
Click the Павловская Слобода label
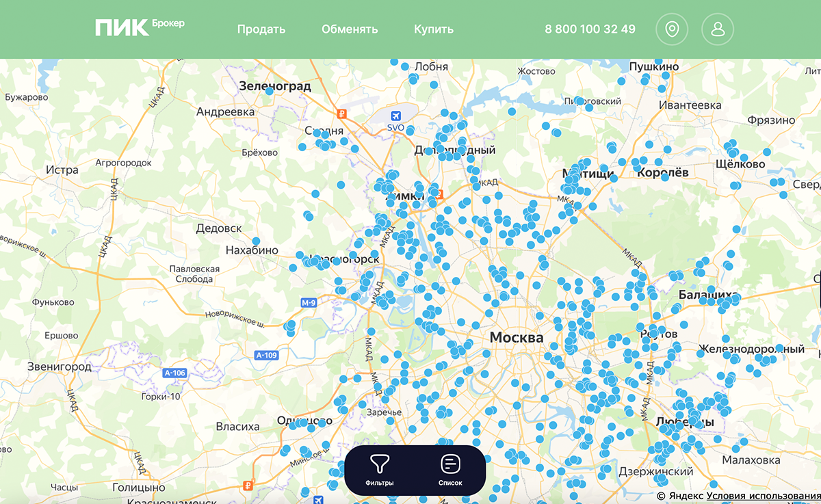tap(194, 274)
